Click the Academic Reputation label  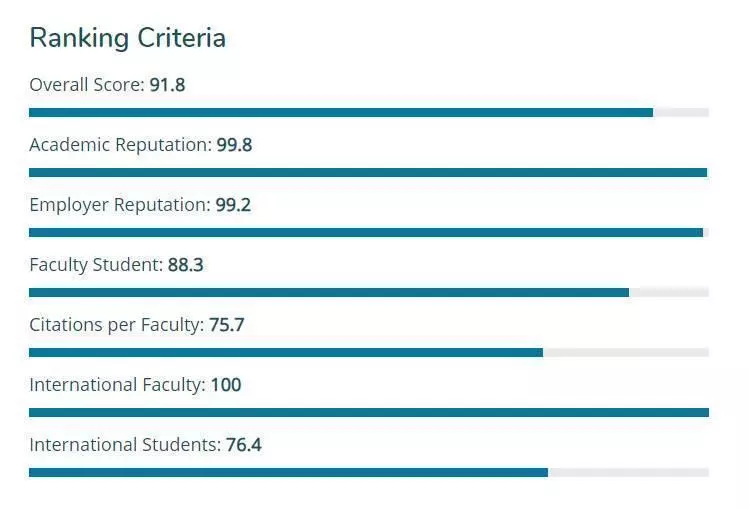[x=120, y=145]
